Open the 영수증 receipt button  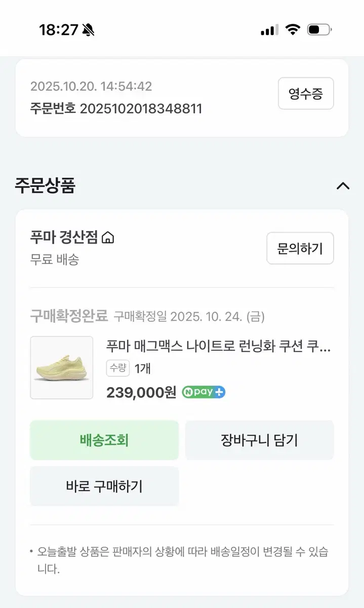click(x=306, y=93)
